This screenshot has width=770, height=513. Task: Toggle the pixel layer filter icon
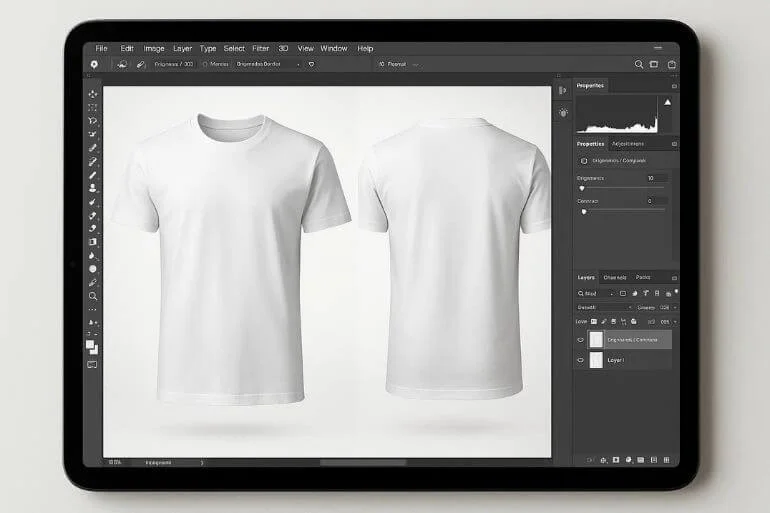pyautogui.click(x=623, y=293)
